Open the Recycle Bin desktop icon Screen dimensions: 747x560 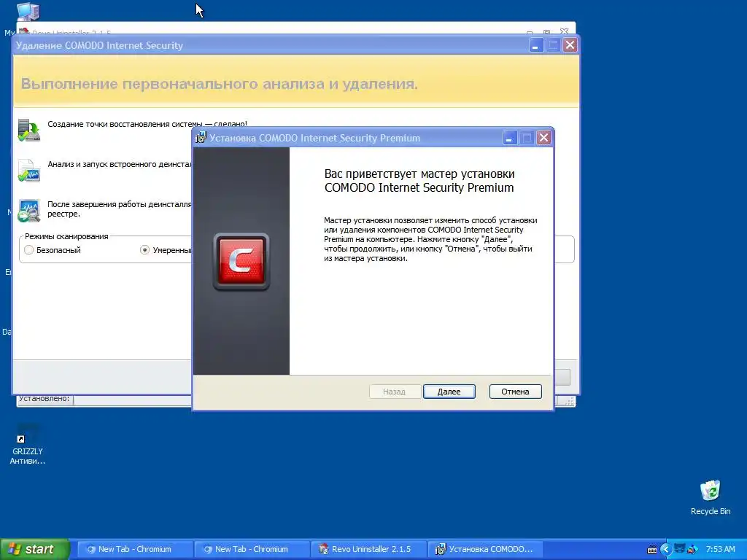[x=711, y=497]
